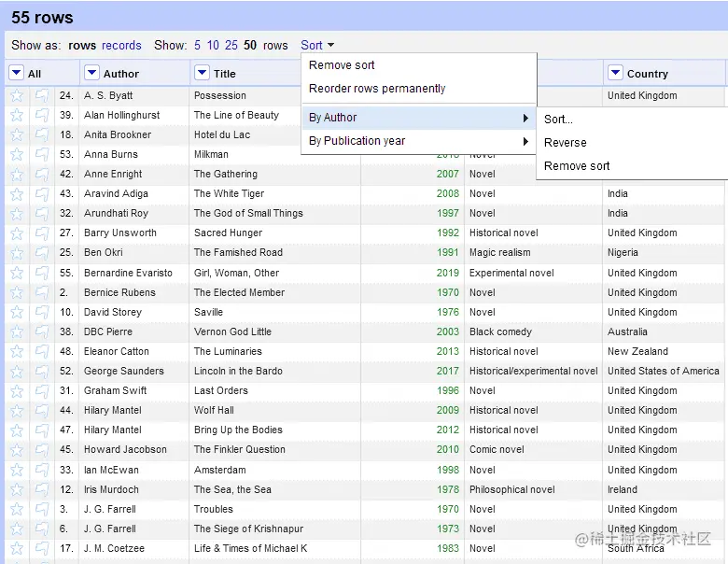Star the A. S. Byatt row
This screenshot has width=728, height=564.
point(17,95)
